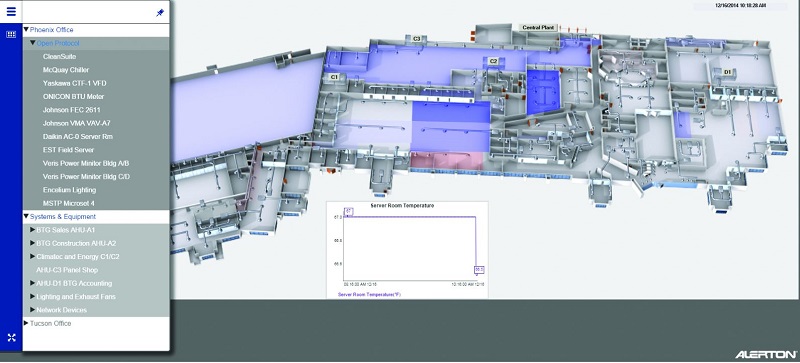Click the Central Plant label on the map
Viewport: 800px width, 363px height.
(x=539, y=28)
